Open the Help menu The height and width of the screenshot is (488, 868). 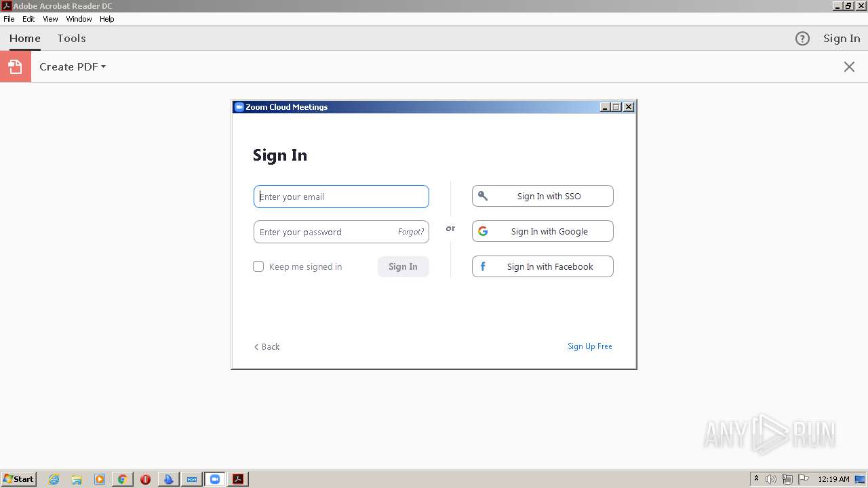click(x=107, y=19)
